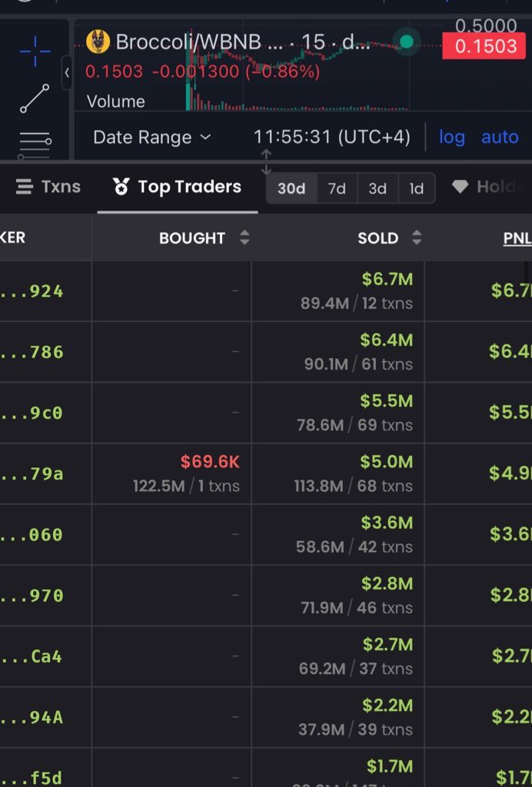Open trader address ending 9c0
Viewport: 532px width, 787px height.
pos(32,413)
